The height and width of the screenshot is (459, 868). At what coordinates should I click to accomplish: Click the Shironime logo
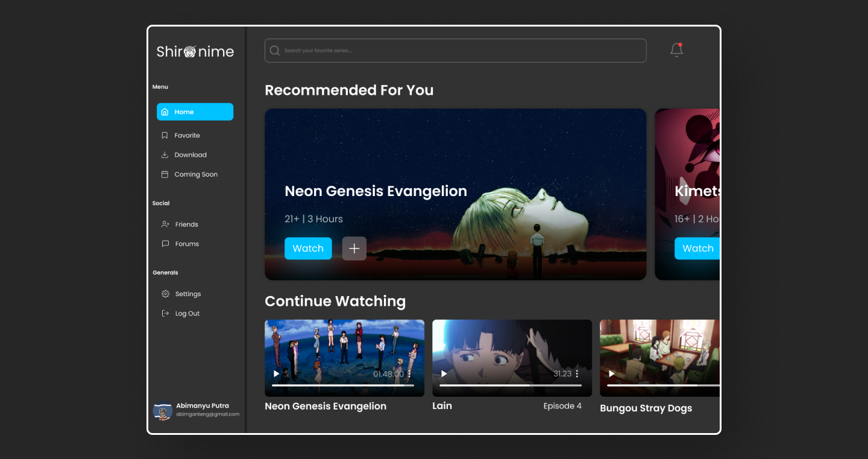[195, 52]
